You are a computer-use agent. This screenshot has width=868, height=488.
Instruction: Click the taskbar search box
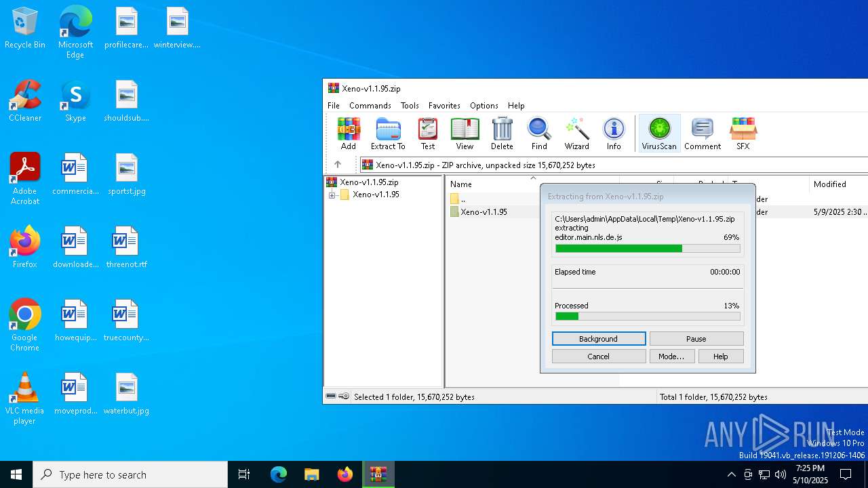(x=130, y=474)
